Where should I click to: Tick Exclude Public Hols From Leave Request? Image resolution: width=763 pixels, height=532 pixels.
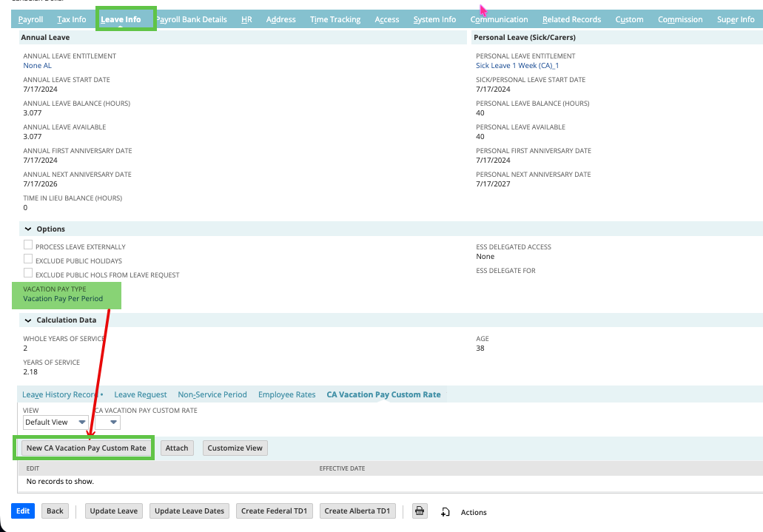(28, 273)
